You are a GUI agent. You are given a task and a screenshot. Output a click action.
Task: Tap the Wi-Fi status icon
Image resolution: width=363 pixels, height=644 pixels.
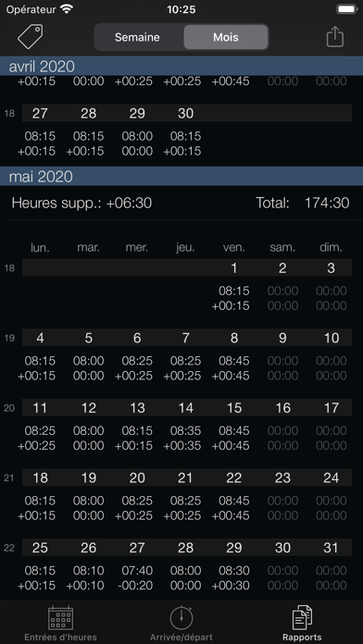(66, 9)
